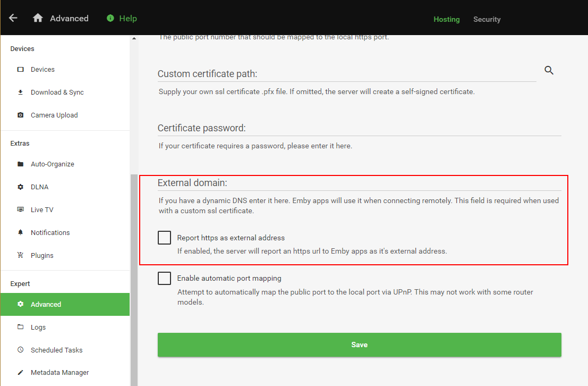Open the Help link in header

point(128,18)
